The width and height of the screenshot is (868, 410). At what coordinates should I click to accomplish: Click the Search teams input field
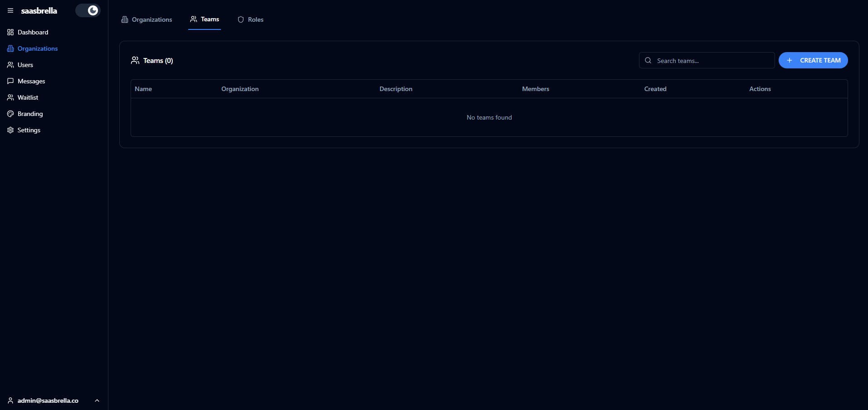point(713,61)
